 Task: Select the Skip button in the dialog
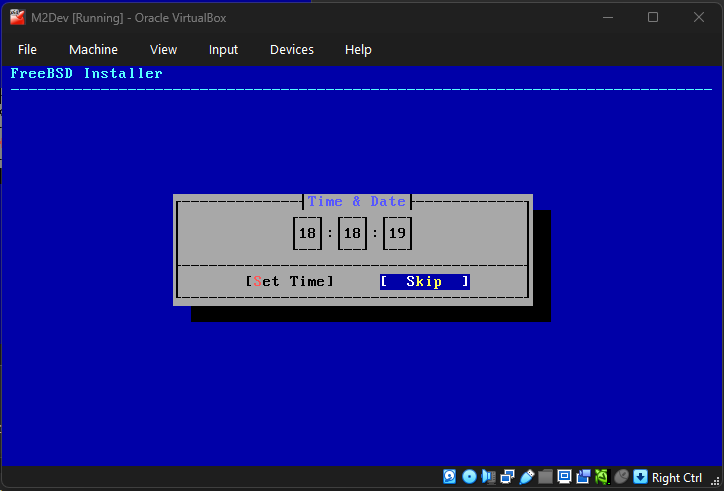[424, 282]
